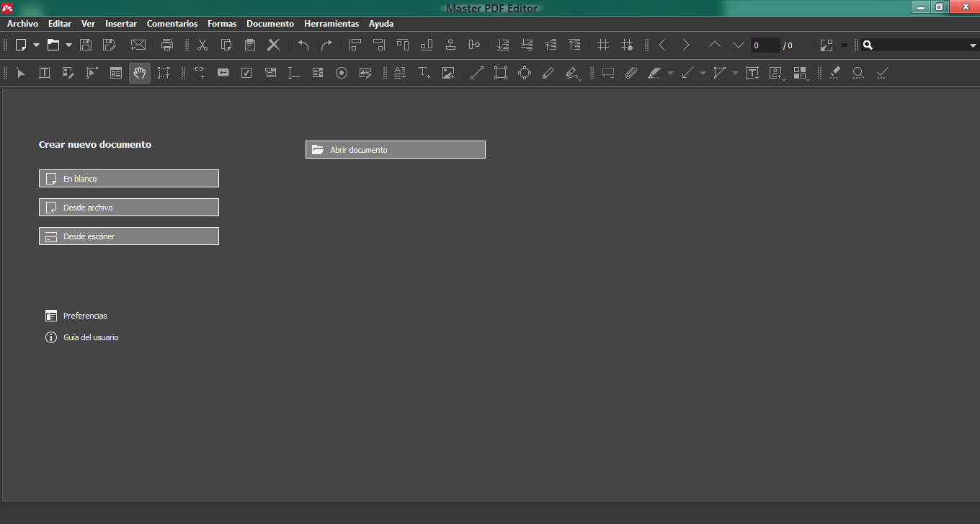Expand the toolbar overflow double chevron

click(845, 45)
